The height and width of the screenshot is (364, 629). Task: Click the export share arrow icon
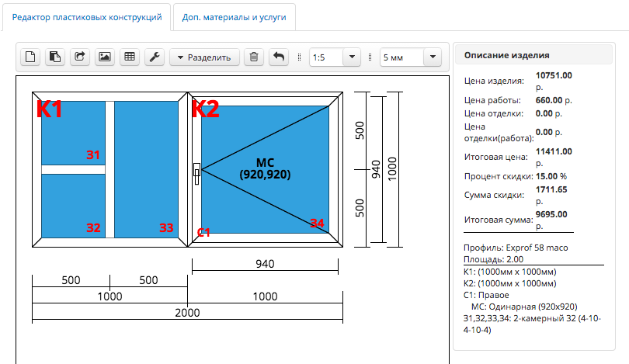80,57
